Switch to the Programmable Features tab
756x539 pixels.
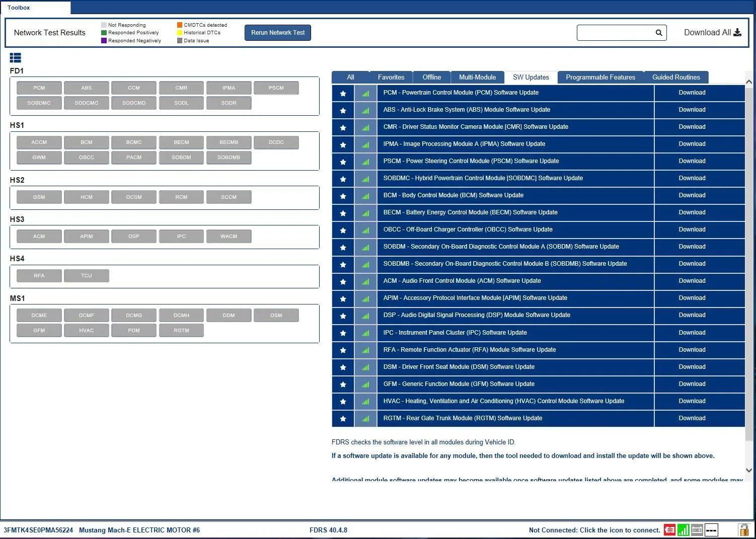point(600,77)
